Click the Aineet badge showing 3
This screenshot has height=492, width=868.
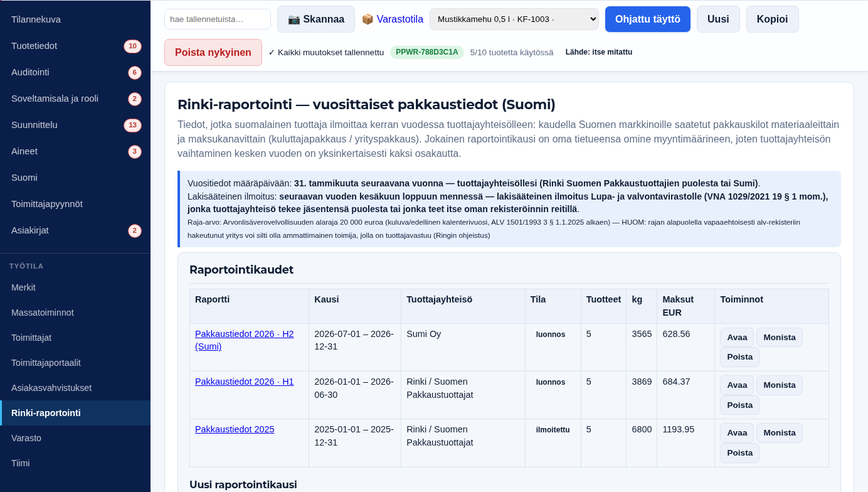135,151
